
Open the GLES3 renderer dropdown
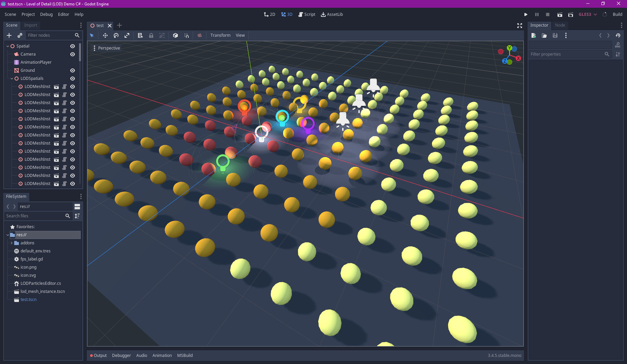(x=588, y=14)
